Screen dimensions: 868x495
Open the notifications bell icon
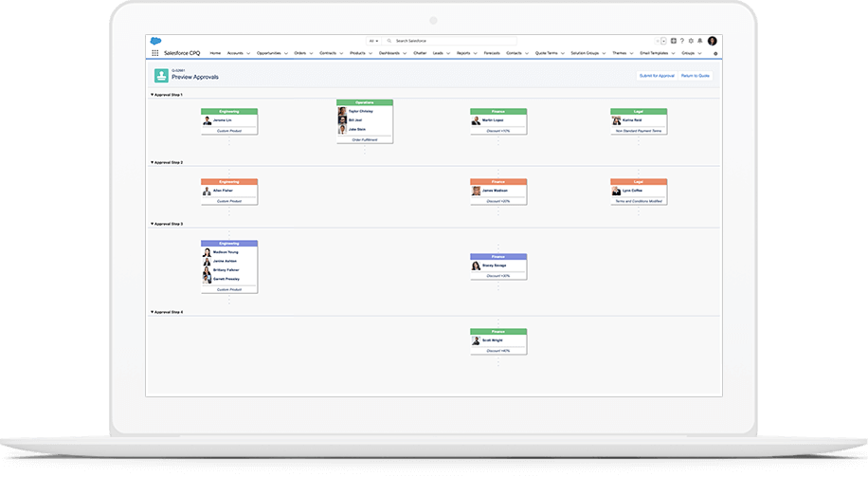pos(700,41)
